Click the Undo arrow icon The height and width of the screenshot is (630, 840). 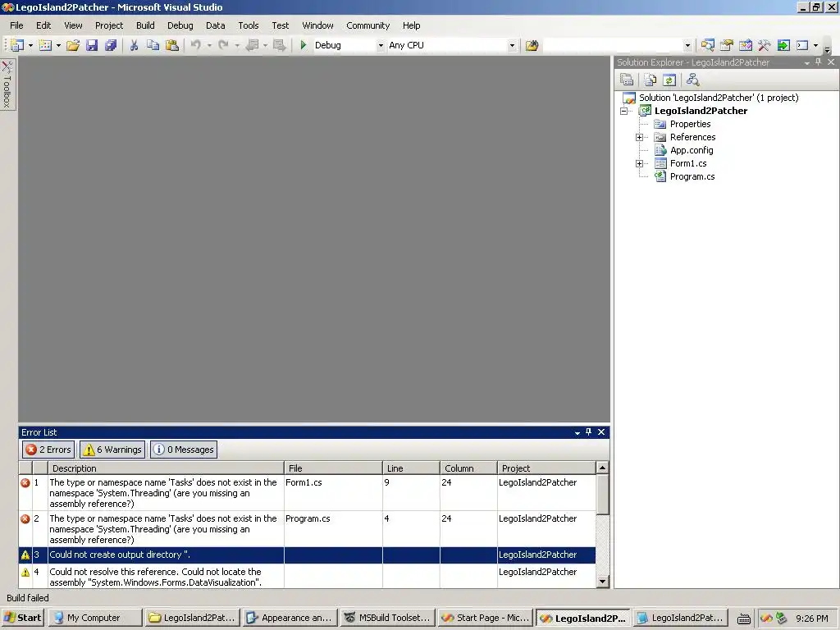(x=196, y=46)
